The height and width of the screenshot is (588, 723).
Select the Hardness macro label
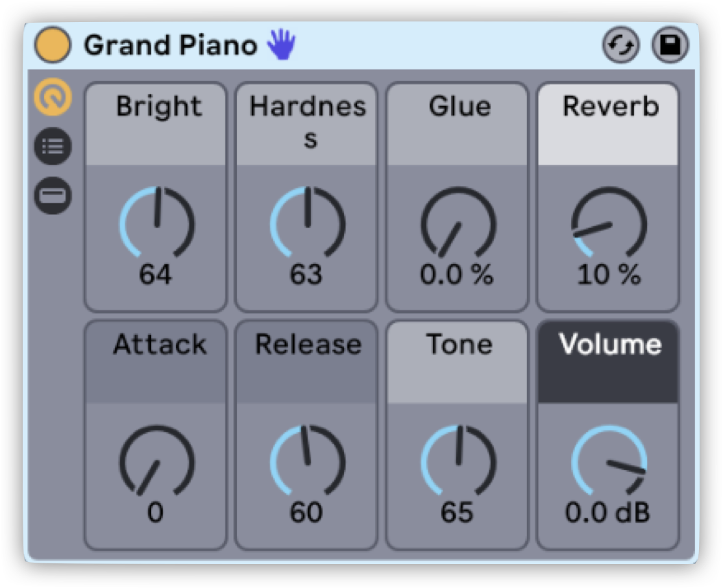tap(308, 122)
